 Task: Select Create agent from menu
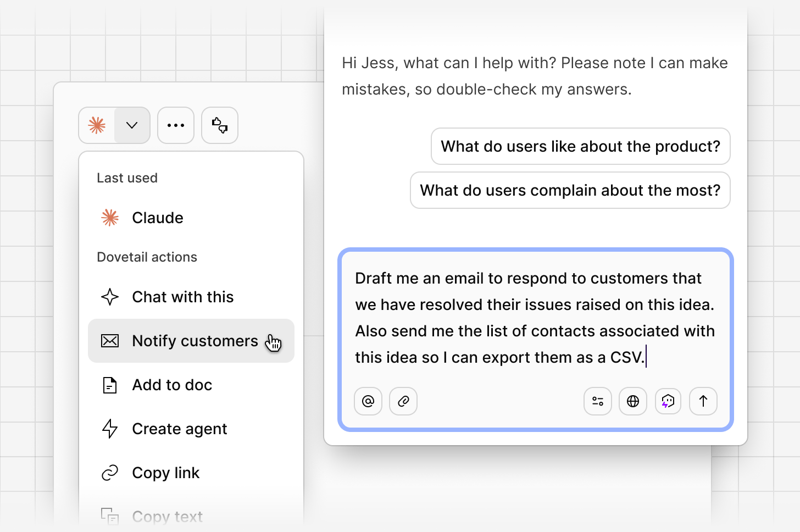tap(191, 429)
